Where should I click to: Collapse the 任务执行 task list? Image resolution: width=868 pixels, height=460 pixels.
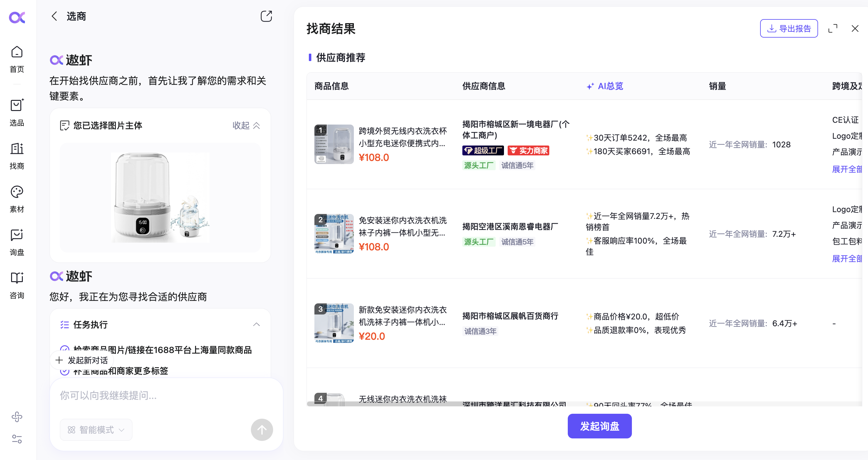(257, 324)
